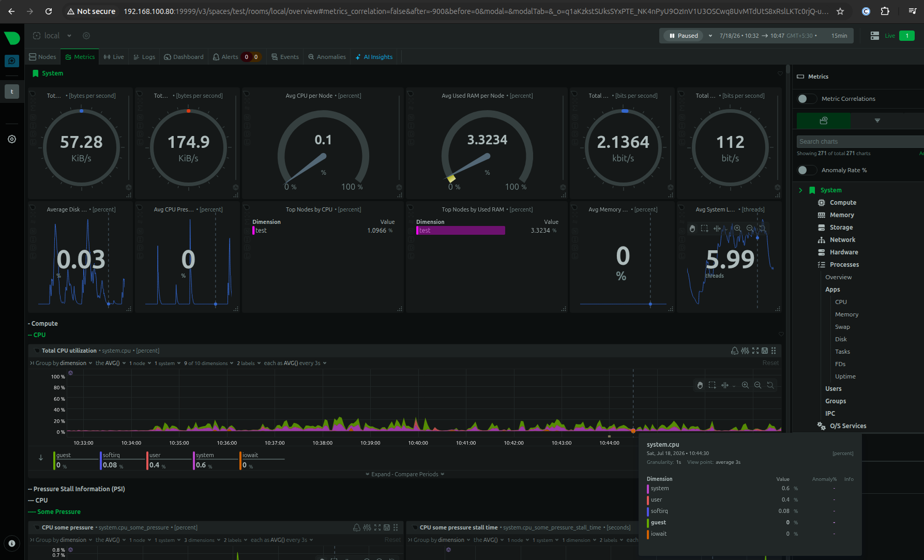Select the highlight range tool on CPU chart
This screenshot has width=924, height=560.
725,385
